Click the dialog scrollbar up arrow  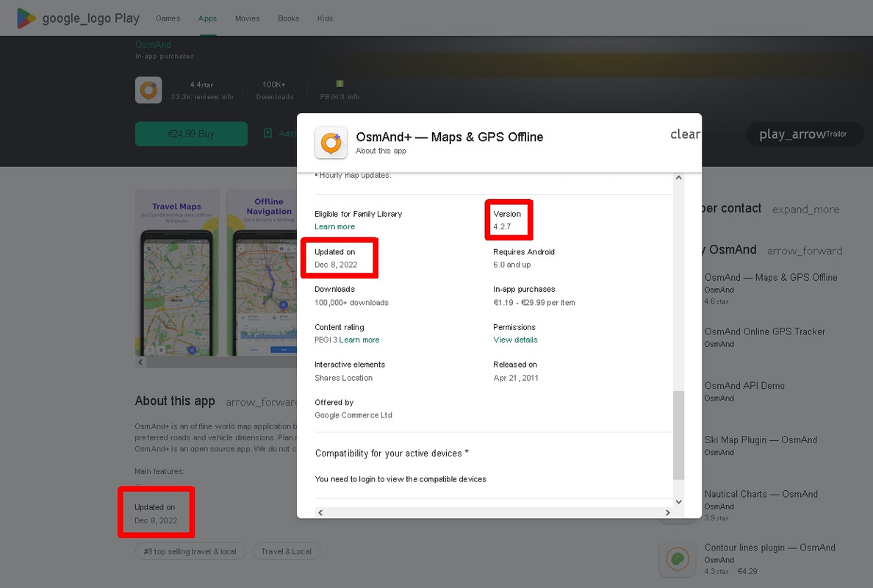click(x=679, y=178)
